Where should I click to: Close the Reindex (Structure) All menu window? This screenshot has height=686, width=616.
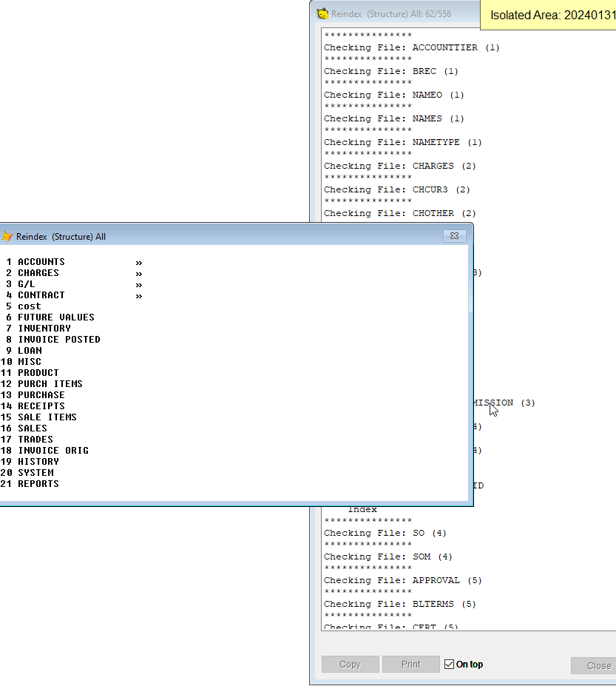click(x=454, y=236)
